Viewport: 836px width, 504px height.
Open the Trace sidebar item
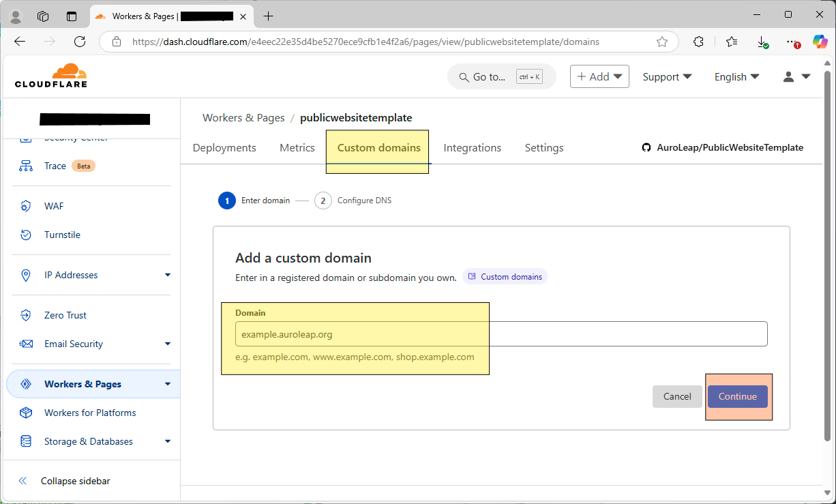coord(55,166)
